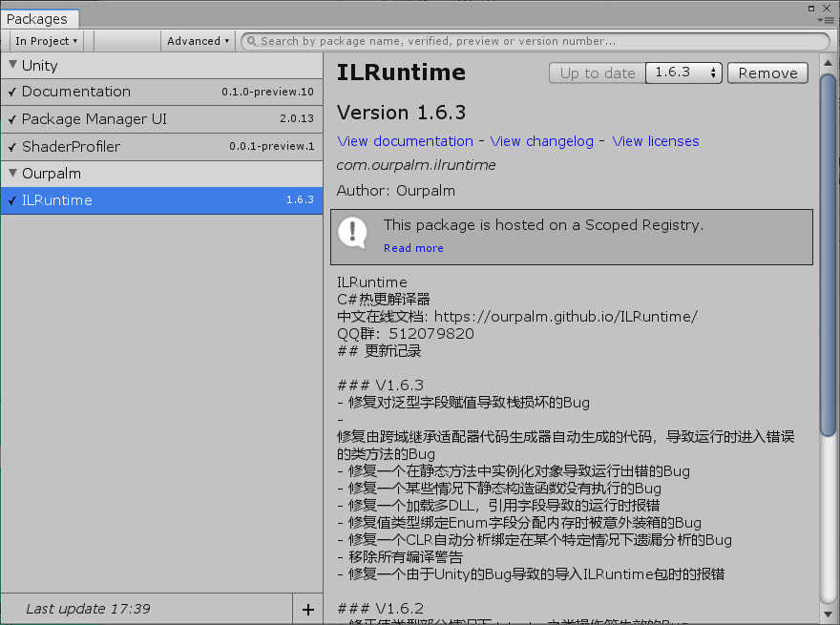Focus the package search input field

pos(535,41)
